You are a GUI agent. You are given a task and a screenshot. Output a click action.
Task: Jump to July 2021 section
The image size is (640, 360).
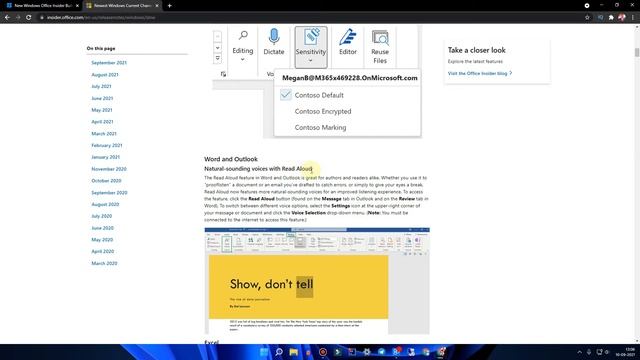101,87
